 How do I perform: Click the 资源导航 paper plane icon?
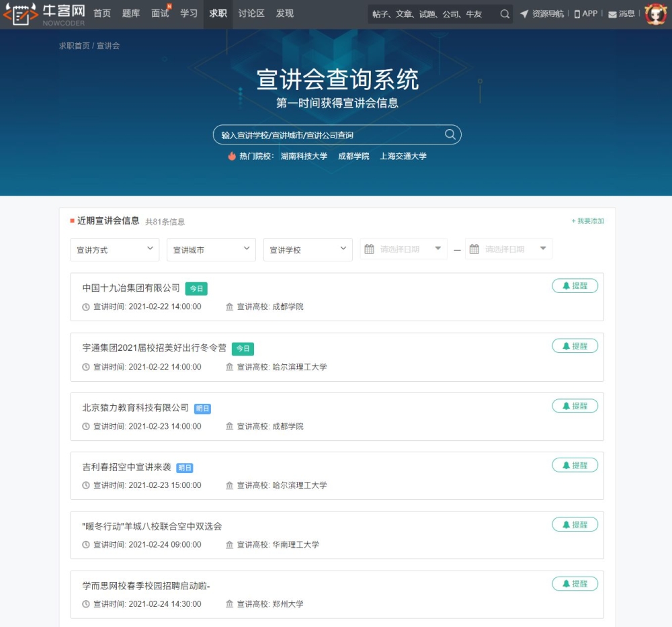[523, 14]
